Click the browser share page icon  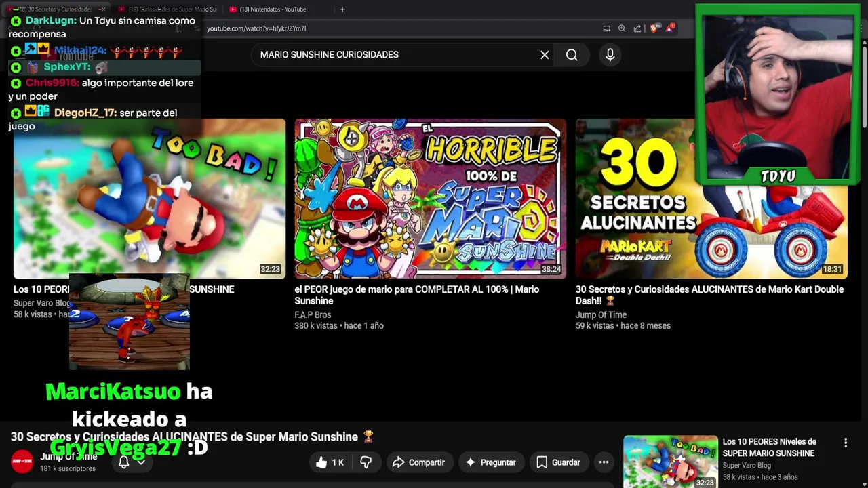[637, 28]
